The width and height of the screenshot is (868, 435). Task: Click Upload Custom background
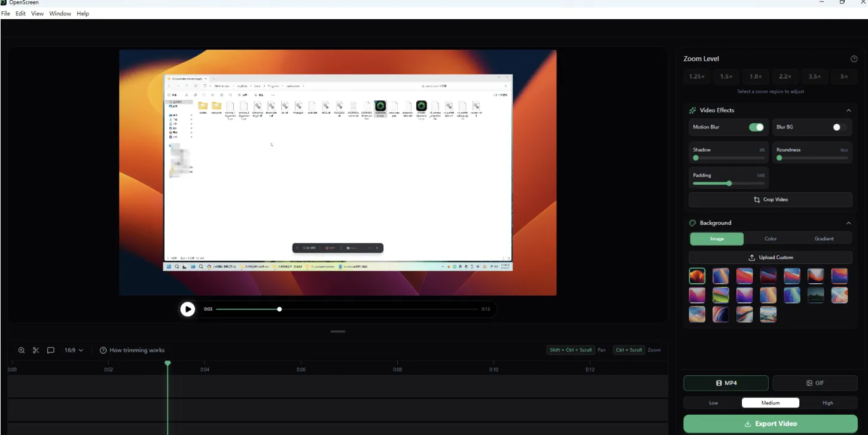(770, 257)
